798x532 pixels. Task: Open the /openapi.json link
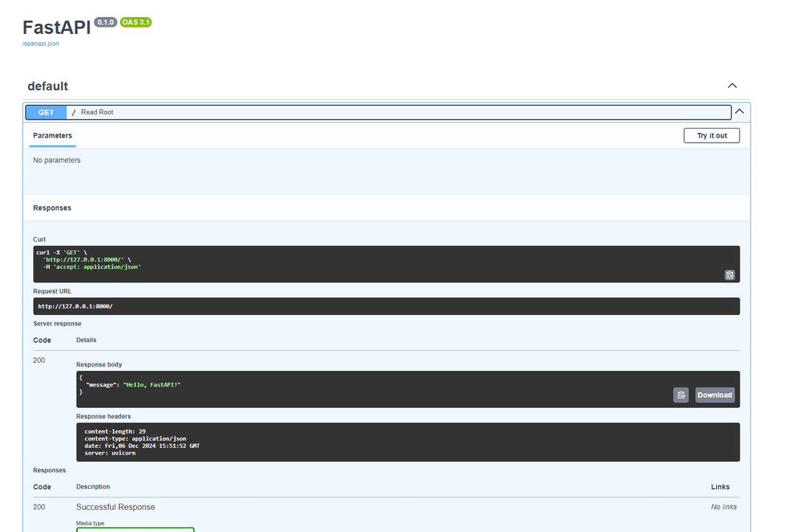pyautogui.click(x=40, y=43)
